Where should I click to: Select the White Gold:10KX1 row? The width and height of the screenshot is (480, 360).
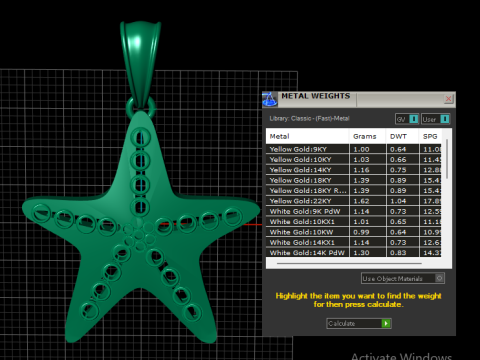pos(354,222)
